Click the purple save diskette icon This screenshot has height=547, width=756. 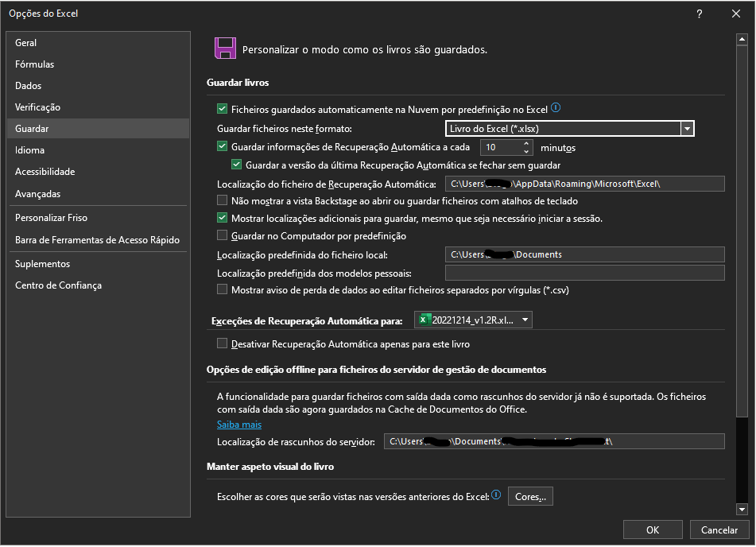(x=225, y=48)
